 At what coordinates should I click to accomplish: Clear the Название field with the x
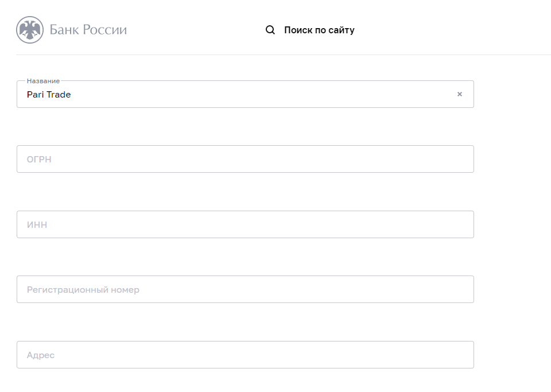(459, 94)
